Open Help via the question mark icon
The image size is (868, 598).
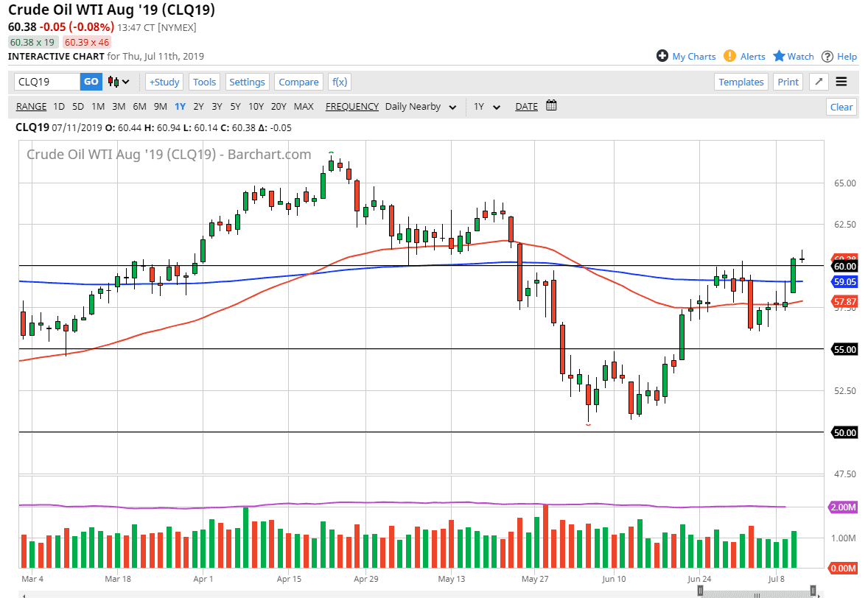click(827, 56)
